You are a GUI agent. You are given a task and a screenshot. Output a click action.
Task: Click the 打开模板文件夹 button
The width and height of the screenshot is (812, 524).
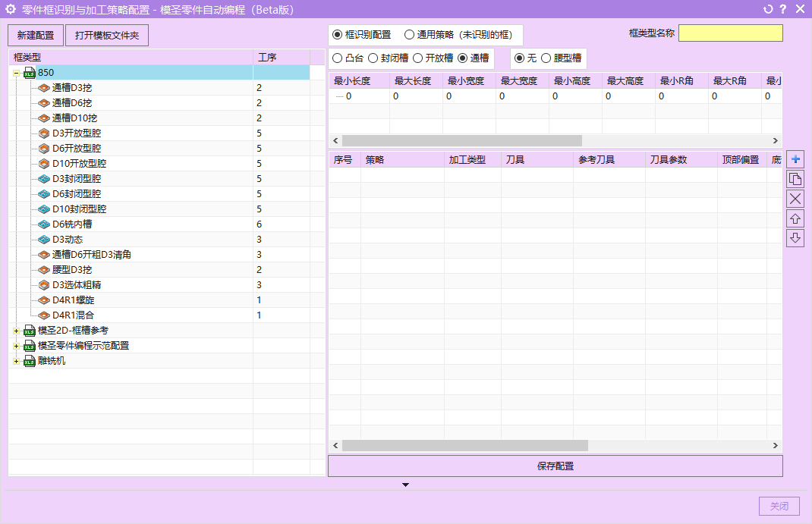(107, 35)
